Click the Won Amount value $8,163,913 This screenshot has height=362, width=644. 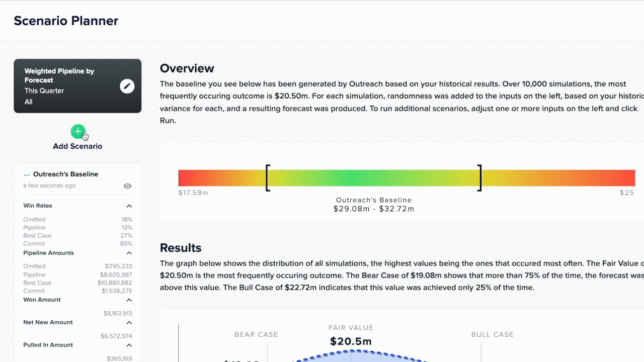click(x=118, y=314)
